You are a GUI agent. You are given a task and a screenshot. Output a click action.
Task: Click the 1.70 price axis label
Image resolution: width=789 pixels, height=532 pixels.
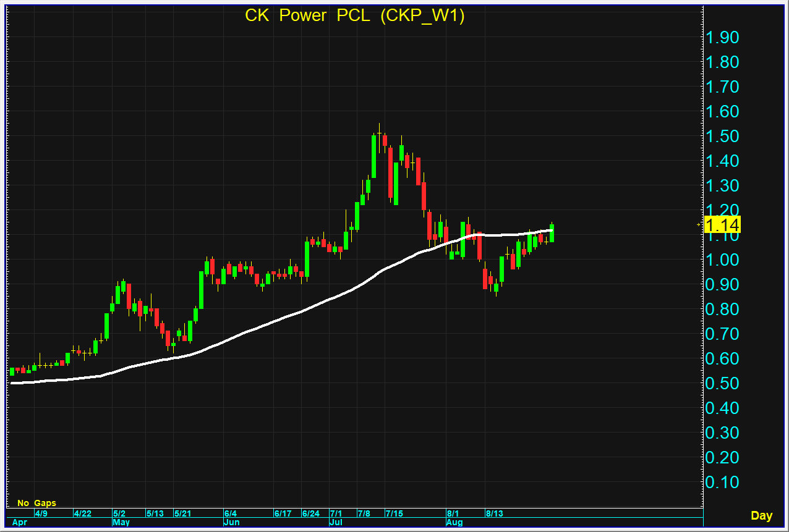point(722,87)
